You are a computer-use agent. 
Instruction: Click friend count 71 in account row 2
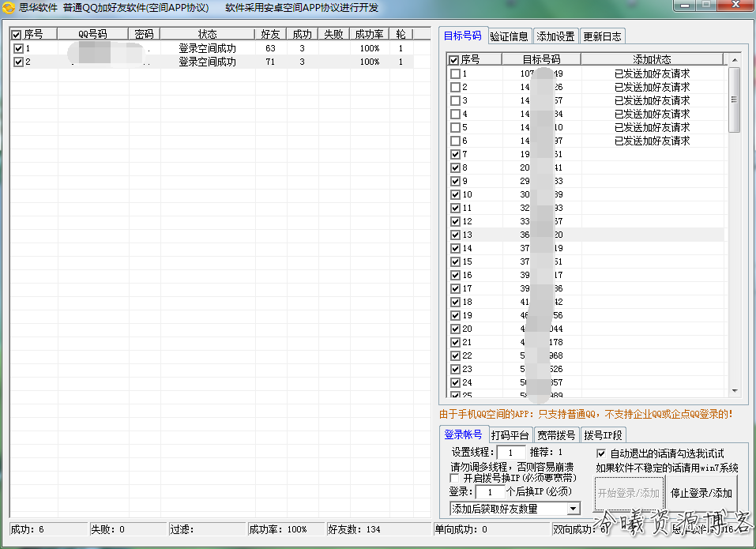[x=270, y=62]
